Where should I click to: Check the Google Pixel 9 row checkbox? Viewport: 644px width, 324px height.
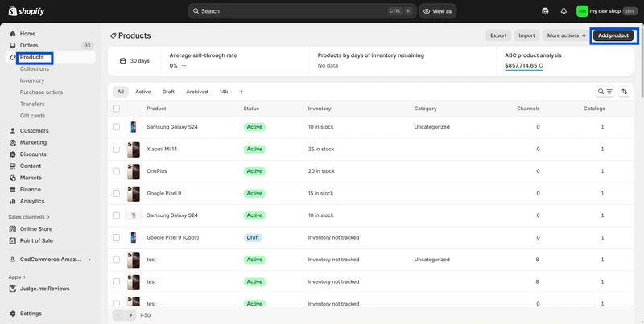pos(116,193)
